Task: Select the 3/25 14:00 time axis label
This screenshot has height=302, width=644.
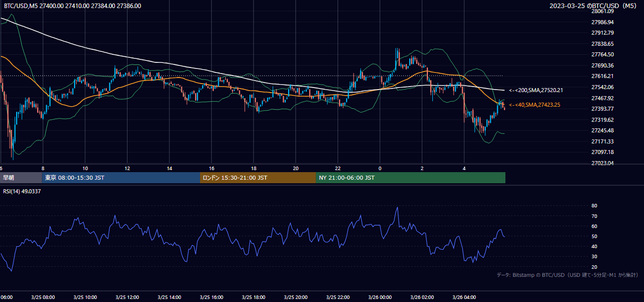Action: click(169, 297)
